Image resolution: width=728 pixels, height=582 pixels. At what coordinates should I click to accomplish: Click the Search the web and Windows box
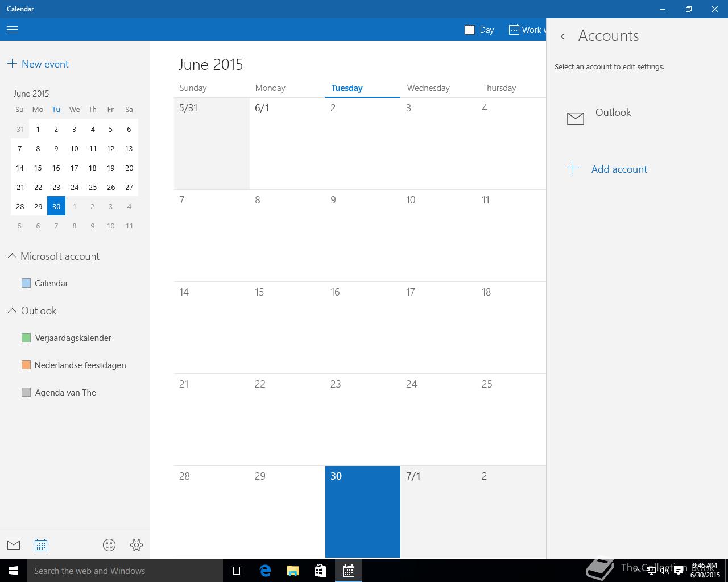[x=125, y=571]
